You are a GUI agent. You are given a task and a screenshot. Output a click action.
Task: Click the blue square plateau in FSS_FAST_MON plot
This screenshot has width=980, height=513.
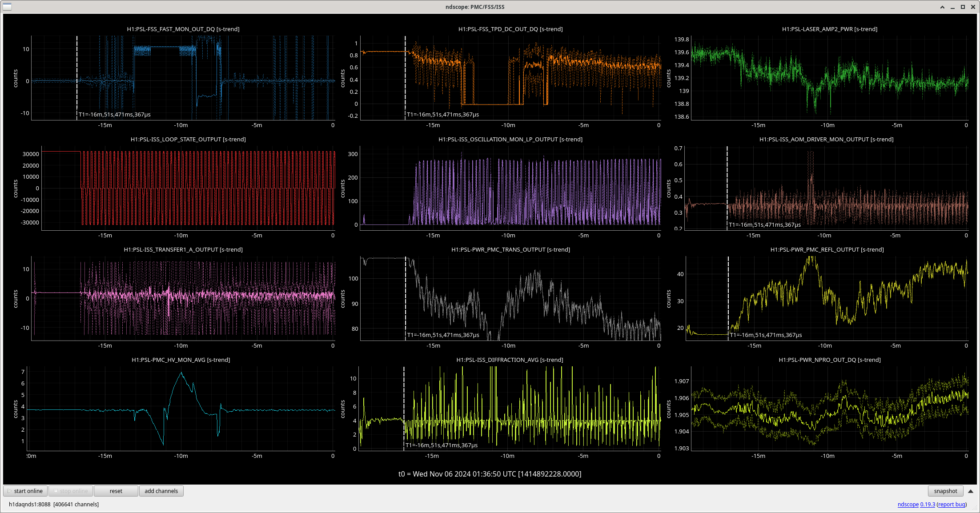(x=165, y=47)
